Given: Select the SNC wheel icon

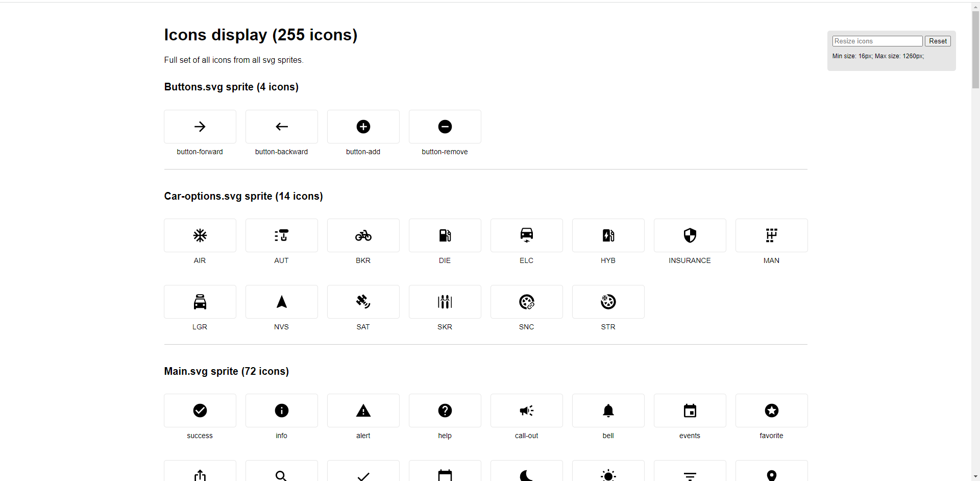Looking at the screenshot, I should (526, 302).
